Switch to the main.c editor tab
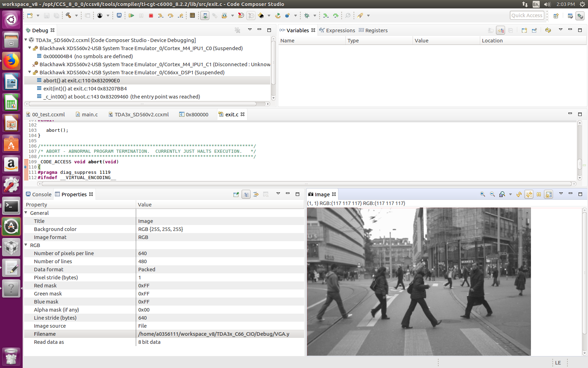The width and height of the screenshot is (588, 368). point(90,115)
